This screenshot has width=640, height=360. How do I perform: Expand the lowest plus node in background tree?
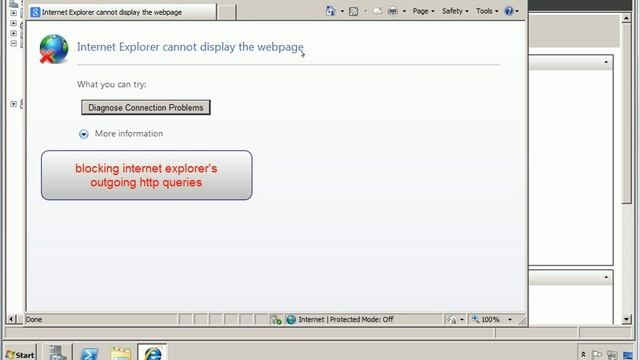[x=13, y=104]
